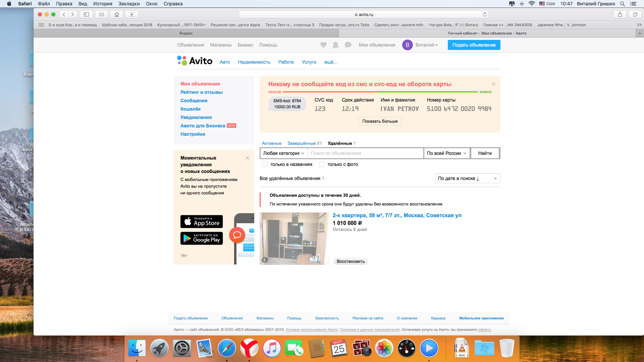Enable 'только в названиях' checkbox
Viewport: 644px width, 362px height.
(x=265, y=164)
